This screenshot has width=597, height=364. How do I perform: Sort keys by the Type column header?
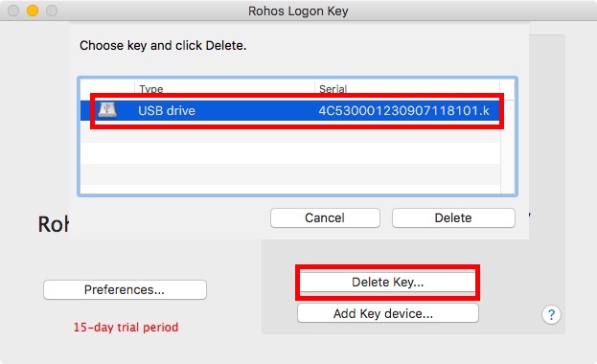[224, 88]
